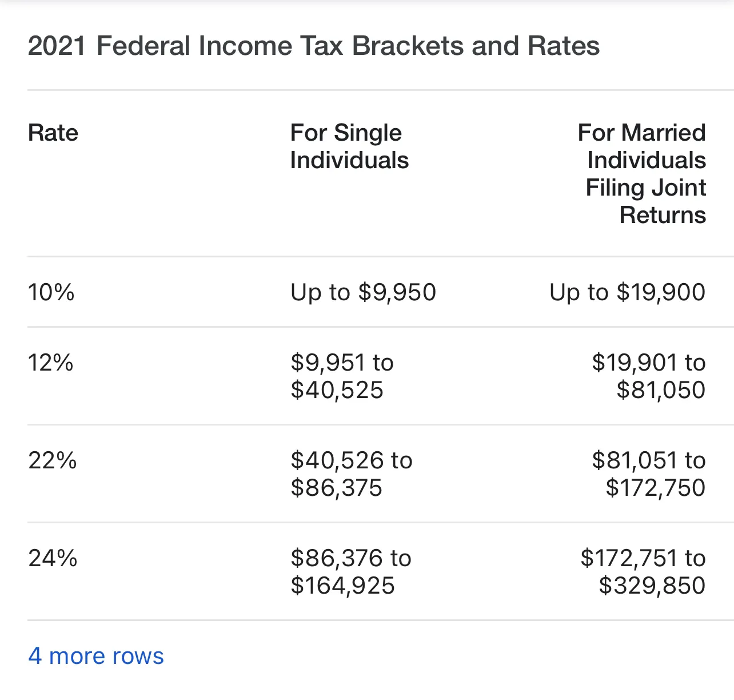Click the '$172,751 to $329,850' cell
This screenshot has width=734, height=700.
[x=643, y=572]
